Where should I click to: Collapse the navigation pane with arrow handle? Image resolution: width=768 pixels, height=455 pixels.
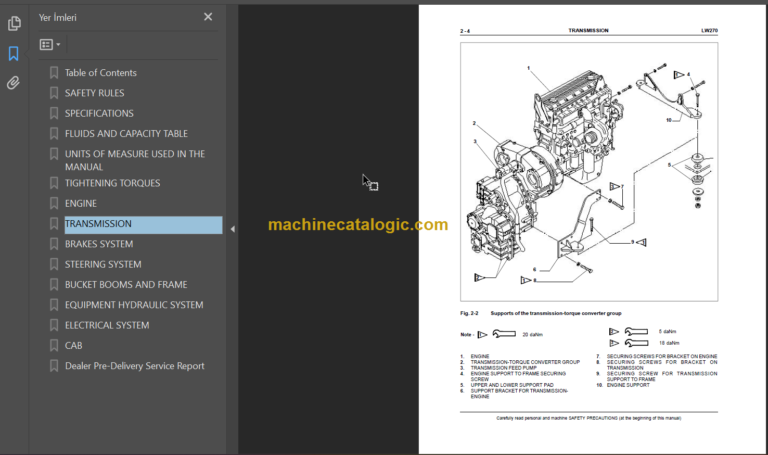point(233,229)
